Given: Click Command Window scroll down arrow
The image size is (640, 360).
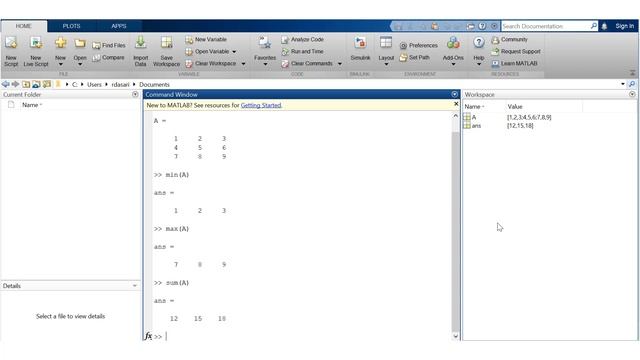Looking at the screenshot, I should [456, 336].
